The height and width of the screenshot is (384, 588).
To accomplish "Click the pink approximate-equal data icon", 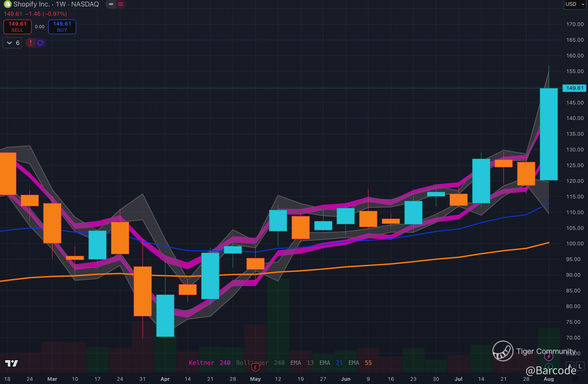I will coord(121,4).
